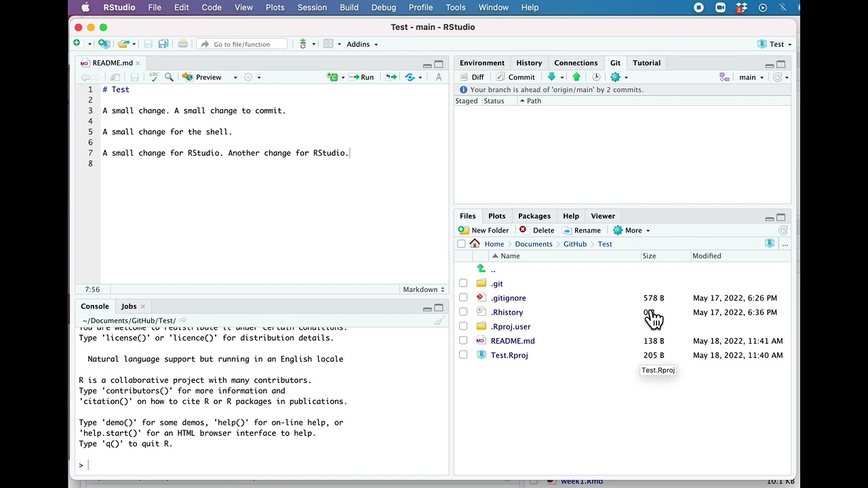Switch to the Environment tab

pos(482,63)
